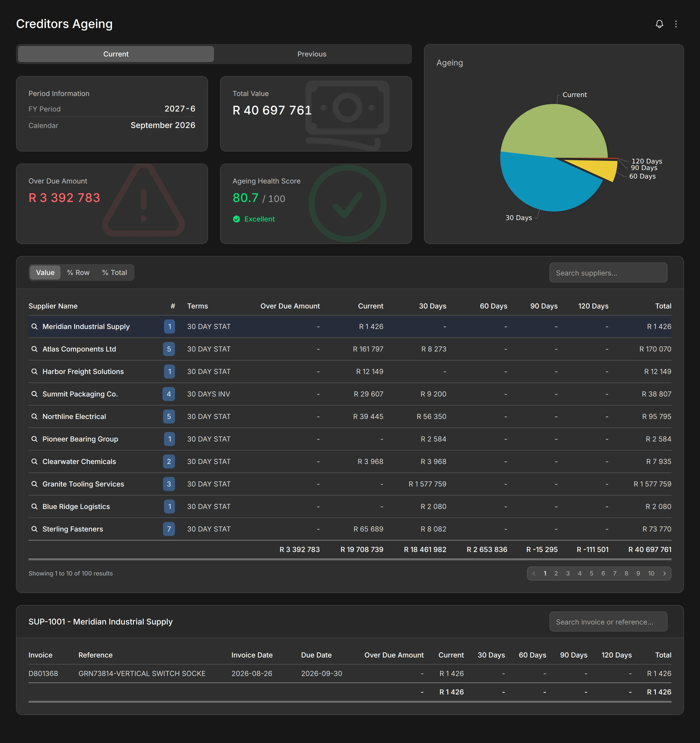This screenshot has height=743, width=700.
Task: Go to the next results page arrow
Action: tap(664, 573)
